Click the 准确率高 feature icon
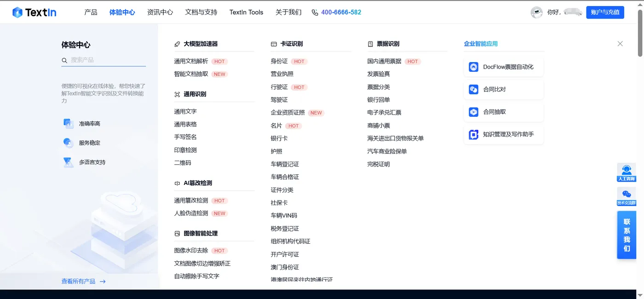The width and height of the screenshot is (644, 299). [x=68, y=123]
